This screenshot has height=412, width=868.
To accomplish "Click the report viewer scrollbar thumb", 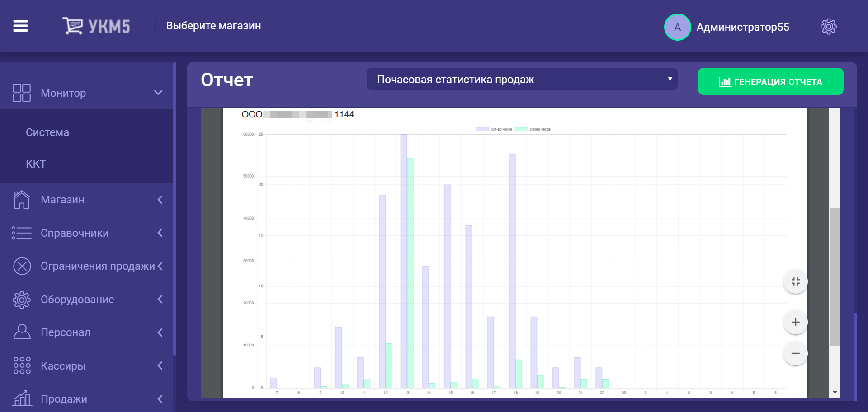I will [835, 277].
